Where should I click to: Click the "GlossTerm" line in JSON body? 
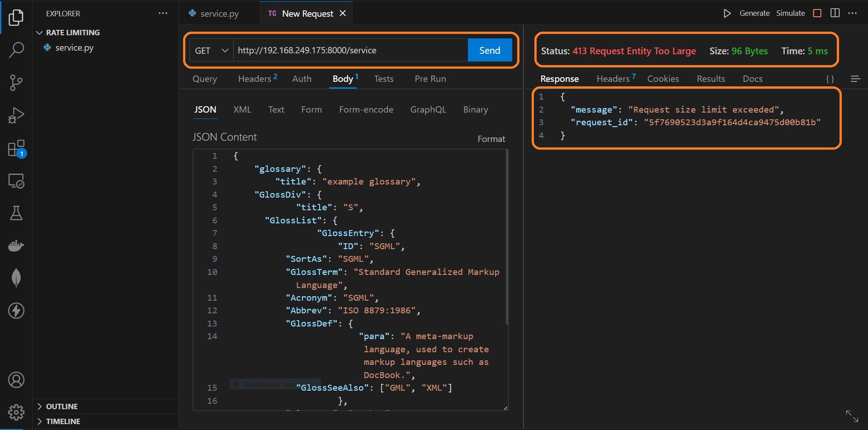(392, 272)
